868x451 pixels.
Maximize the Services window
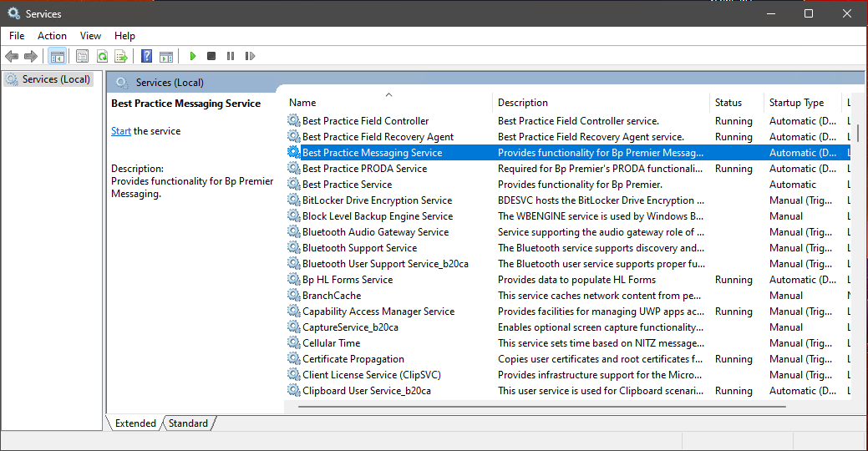[809, 13]
